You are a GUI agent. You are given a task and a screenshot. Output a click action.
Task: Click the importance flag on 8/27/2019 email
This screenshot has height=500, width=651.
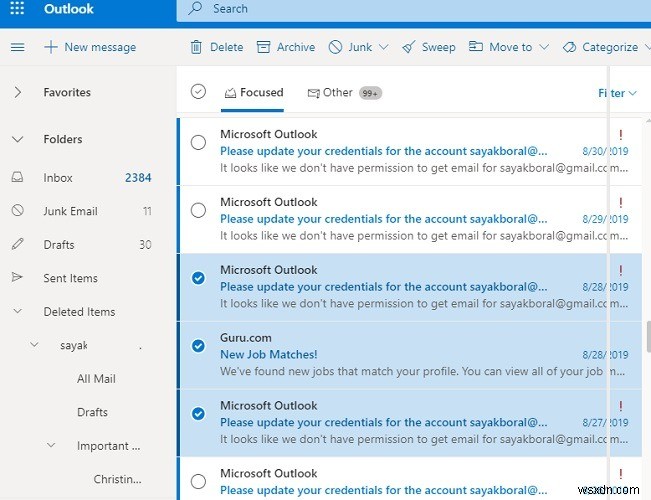tap(621, 406)
